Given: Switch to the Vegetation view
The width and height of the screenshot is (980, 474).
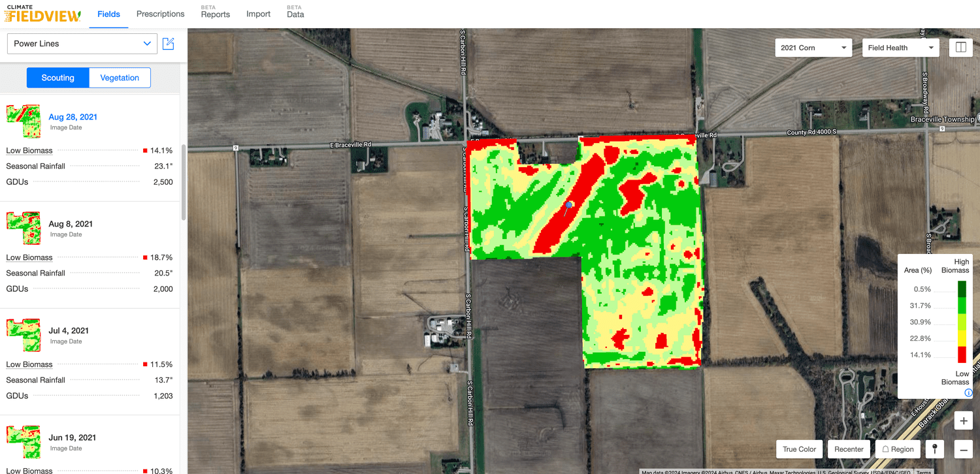Looking at the screenshot, I should coord(120,78).
